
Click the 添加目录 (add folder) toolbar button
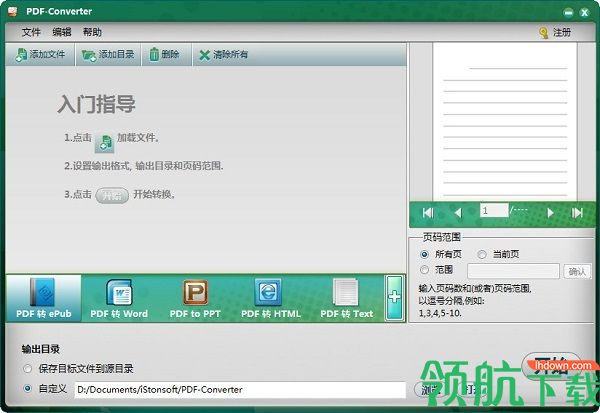click(108, 55)
